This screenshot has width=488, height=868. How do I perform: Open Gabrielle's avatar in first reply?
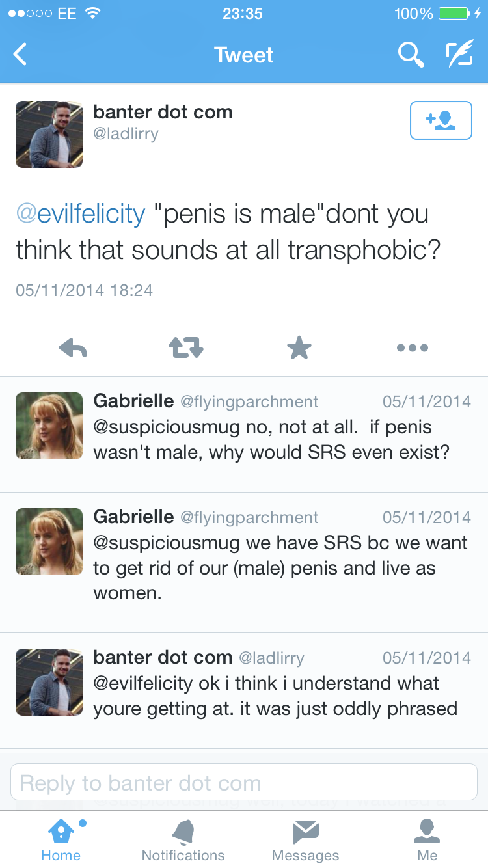tap(49, 426)
